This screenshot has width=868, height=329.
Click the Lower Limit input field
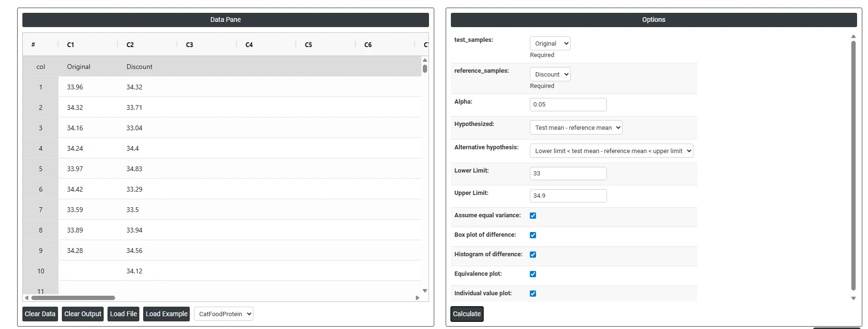(568, 174)
